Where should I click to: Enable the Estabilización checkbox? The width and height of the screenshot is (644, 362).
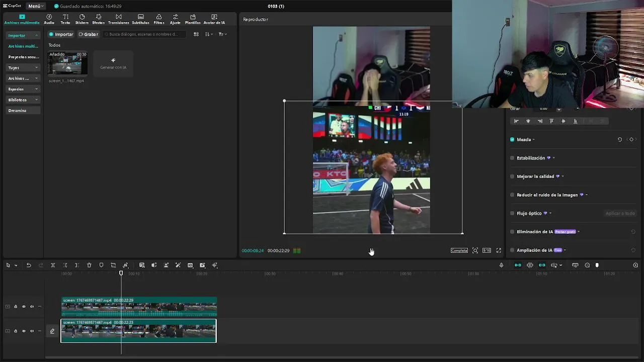512,158
